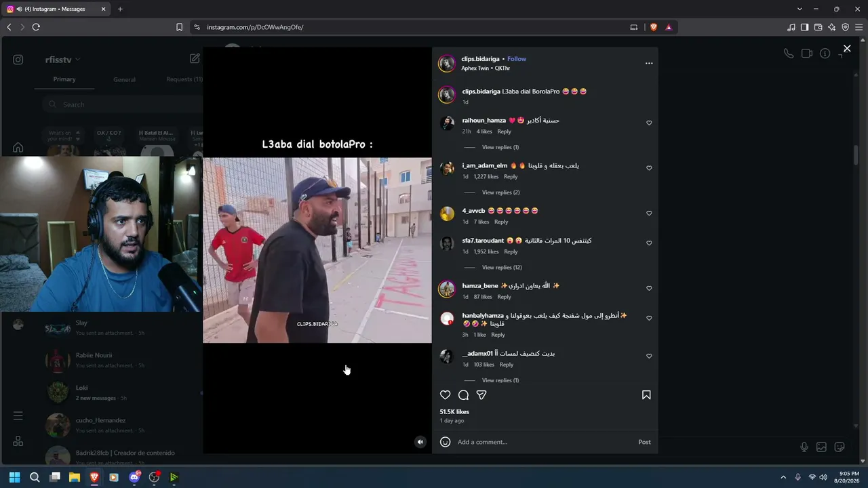Close the post overlay with the X
The width and height of the screenshot is (868, 488).
tap(847, 49)
